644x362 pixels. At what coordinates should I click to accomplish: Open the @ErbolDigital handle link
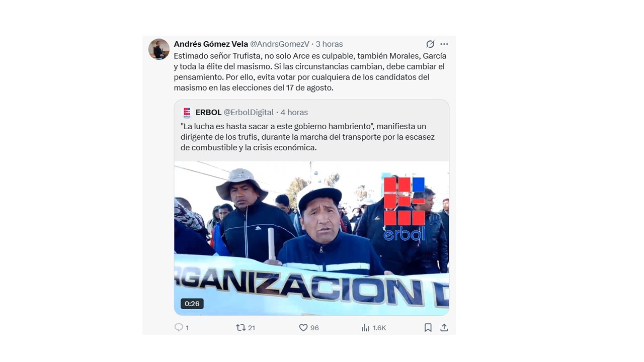click(x=249, y=112)
